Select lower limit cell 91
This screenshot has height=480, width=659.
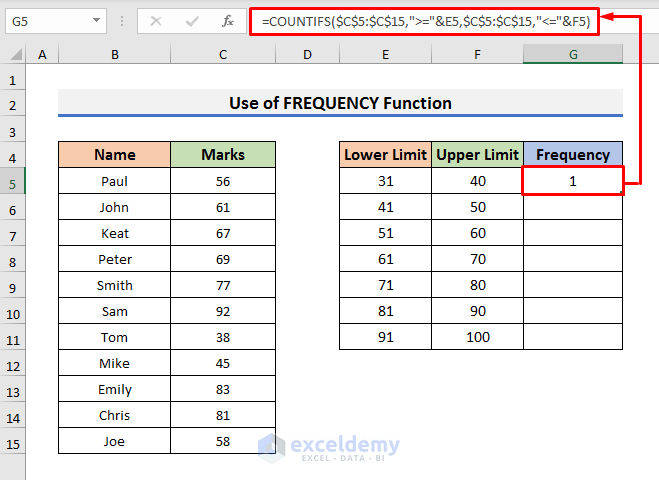(385, 338)
